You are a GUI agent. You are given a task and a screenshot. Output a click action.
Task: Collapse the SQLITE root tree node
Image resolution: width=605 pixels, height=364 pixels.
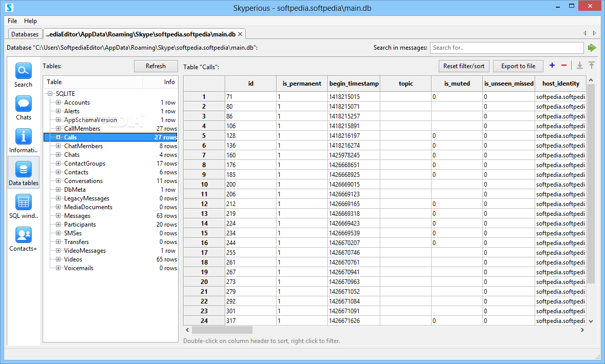click(50, 94)
